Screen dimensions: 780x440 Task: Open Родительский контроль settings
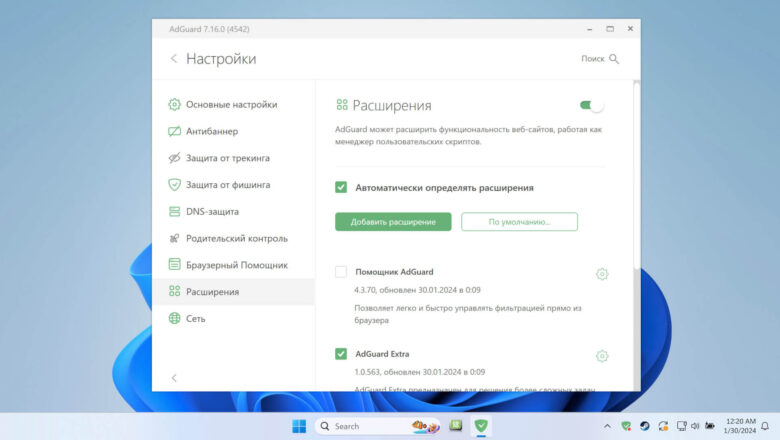pyautogui.click(x=233, y=239)
